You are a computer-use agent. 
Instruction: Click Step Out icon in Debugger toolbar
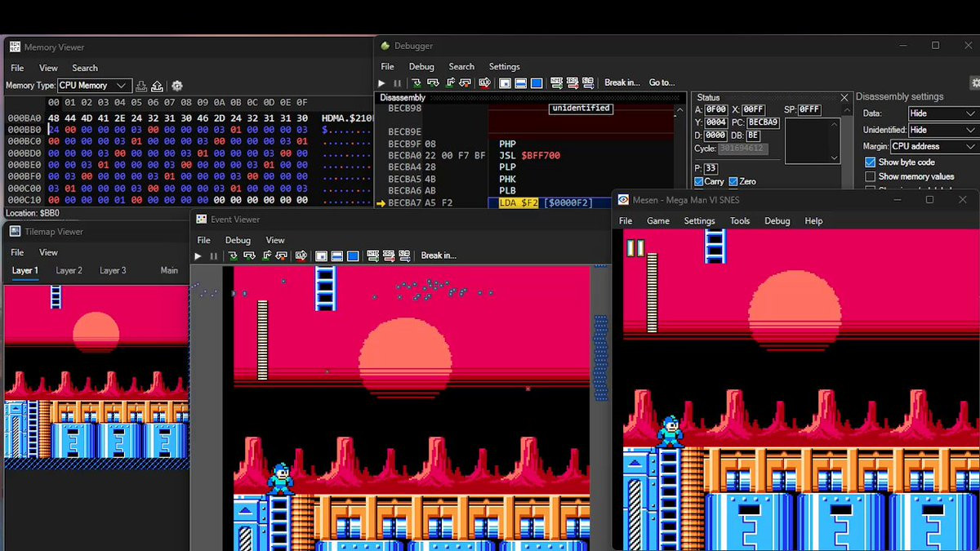point(449,83)
